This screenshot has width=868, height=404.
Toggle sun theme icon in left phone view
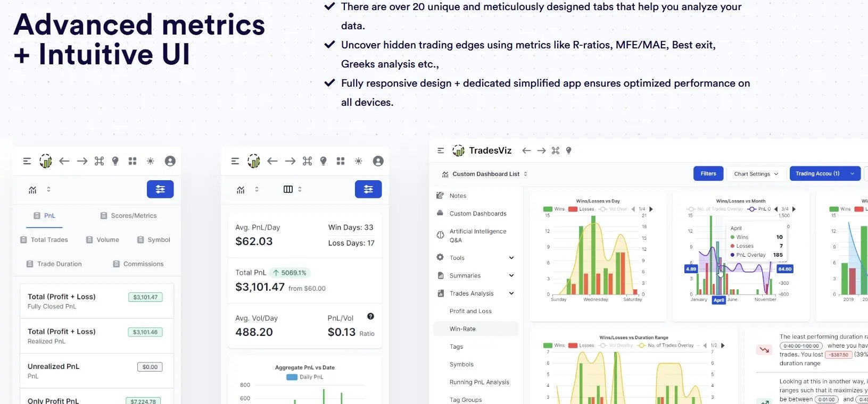tap(151, 161)
